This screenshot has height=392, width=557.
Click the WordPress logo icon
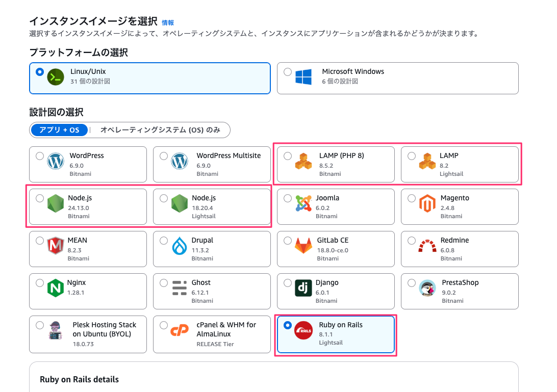click(55, 161)
